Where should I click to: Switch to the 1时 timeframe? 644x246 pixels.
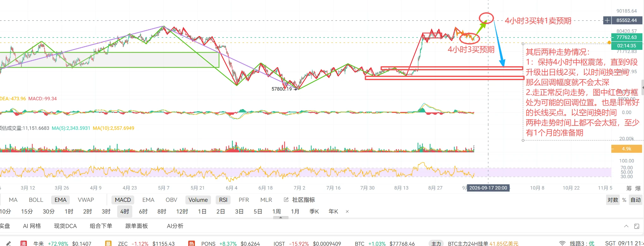pos(69,212)
